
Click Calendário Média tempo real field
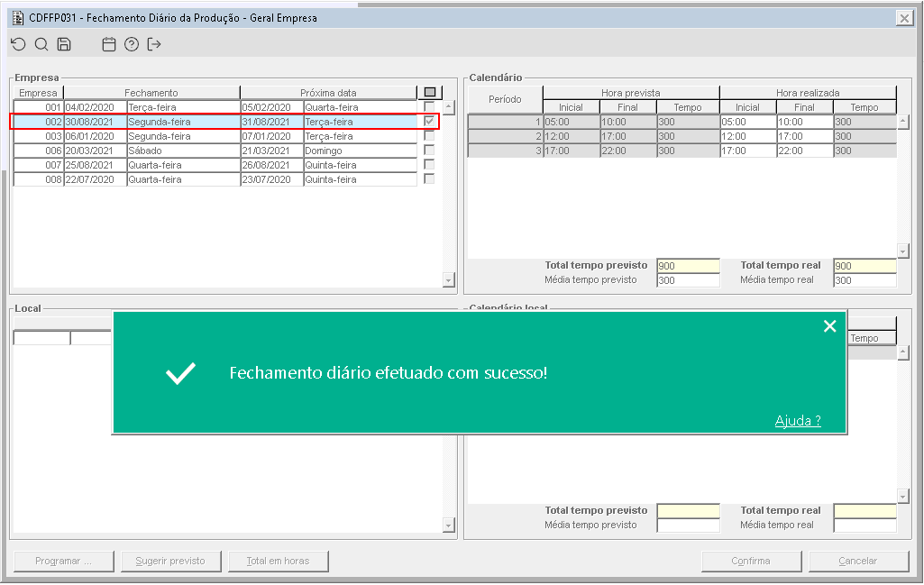click(x=865, y=280)
